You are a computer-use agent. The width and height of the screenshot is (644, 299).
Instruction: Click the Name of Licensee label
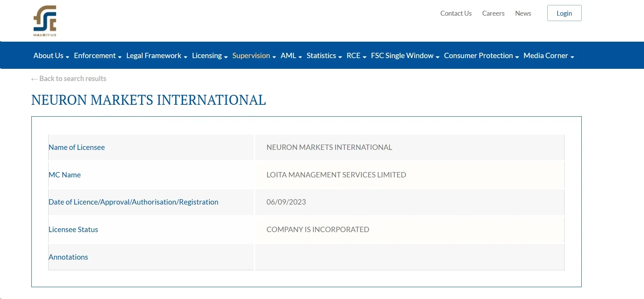(x=76, y=147)
